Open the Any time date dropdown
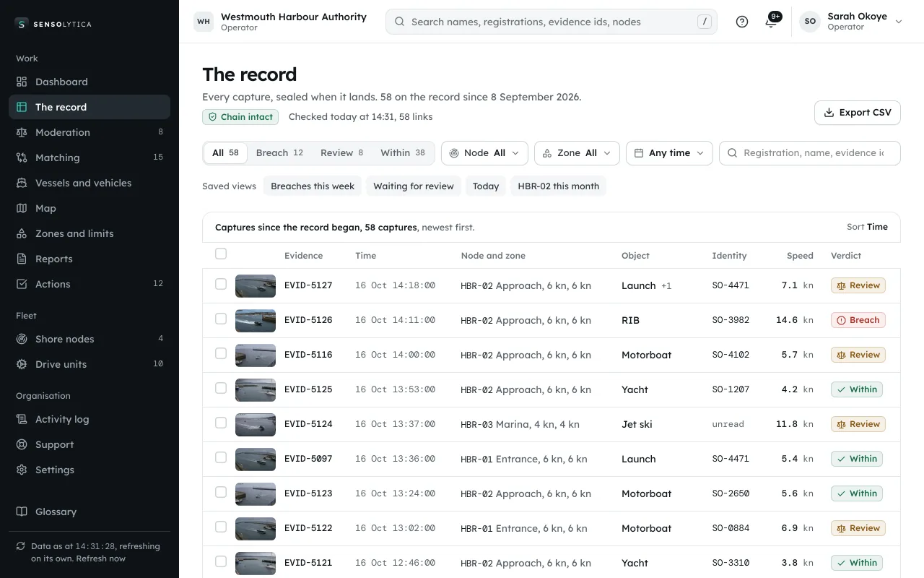 669,153
